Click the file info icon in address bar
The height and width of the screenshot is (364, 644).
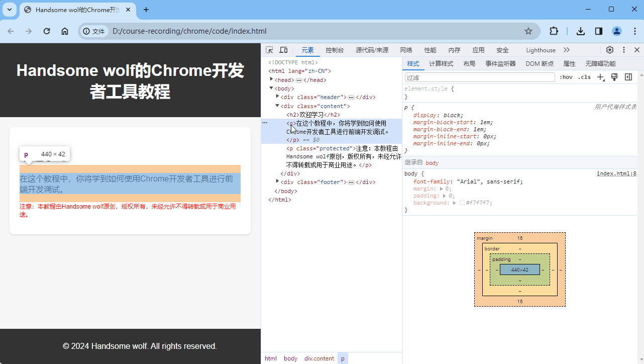(x=94, y=31)
